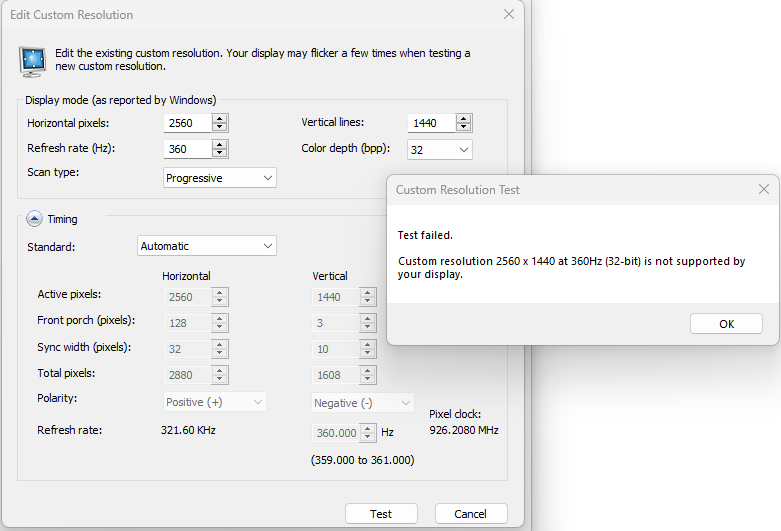
Task: Decrease Vertical lines with down arrow
Action: coord(464,128)
